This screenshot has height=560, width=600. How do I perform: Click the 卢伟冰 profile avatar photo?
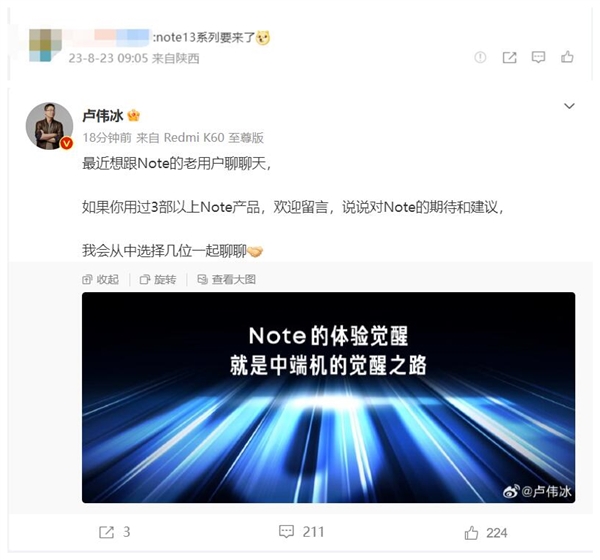49,126
